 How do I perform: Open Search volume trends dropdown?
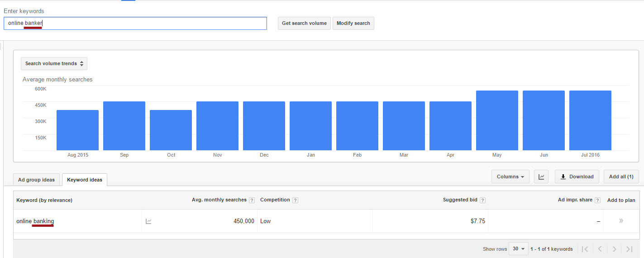point(54,63)
